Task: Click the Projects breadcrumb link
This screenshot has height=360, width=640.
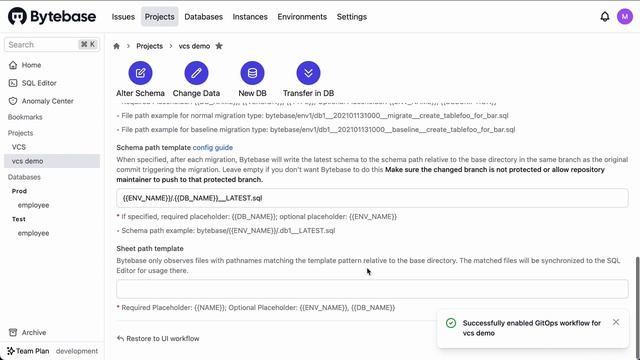Action: click(149, 46)
